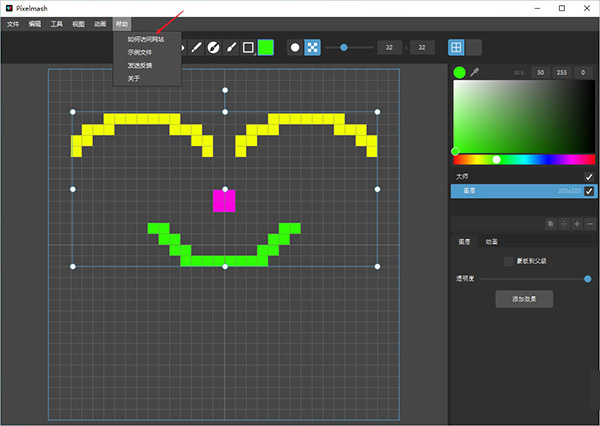
Task: Toggle visibility of the 320x320 layer
Action: [x=589, y=191]
